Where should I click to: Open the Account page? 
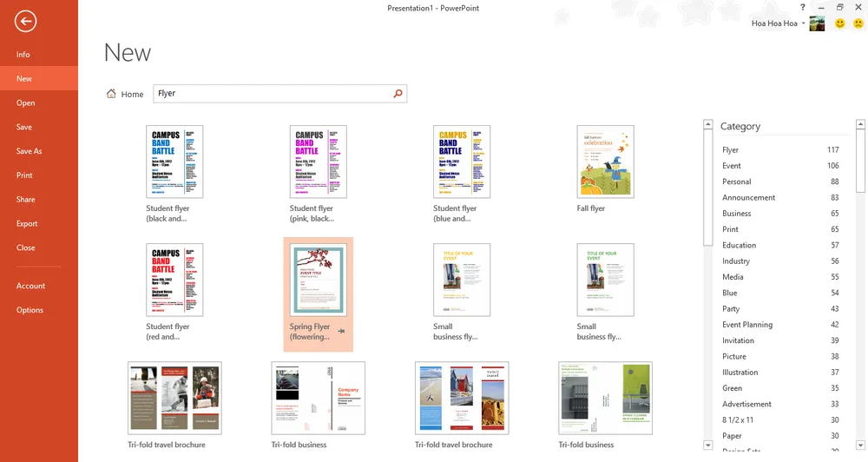(x=39, y=286)
